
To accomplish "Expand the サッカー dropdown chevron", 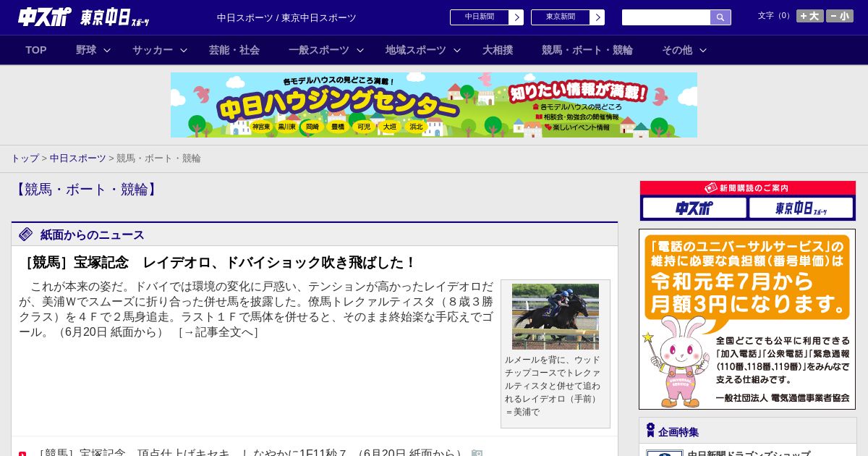I will [184, 50].
